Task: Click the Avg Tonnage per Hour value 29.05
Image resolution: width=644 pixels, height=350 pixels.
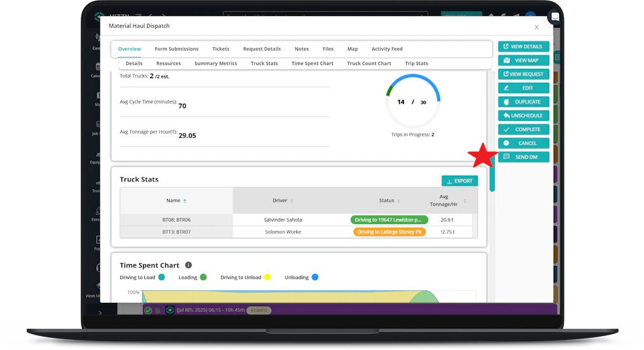Action: tap(188, 136)
